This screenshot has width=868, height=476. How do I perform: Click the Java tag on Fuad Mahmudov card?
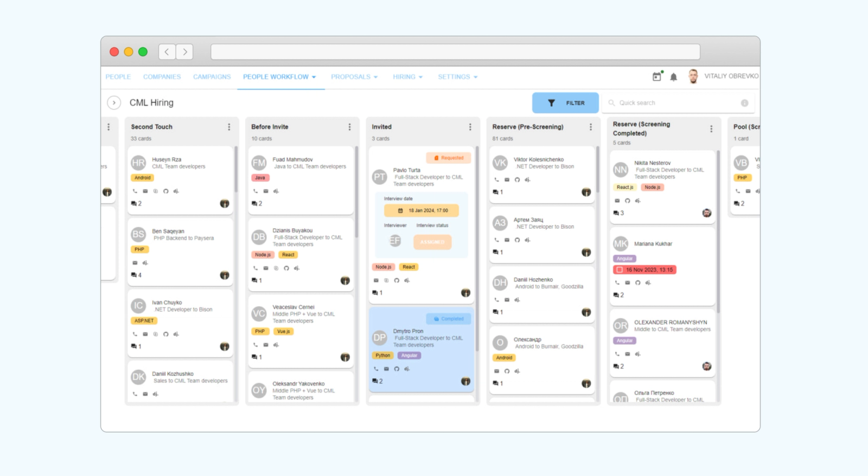pos(260,178)
